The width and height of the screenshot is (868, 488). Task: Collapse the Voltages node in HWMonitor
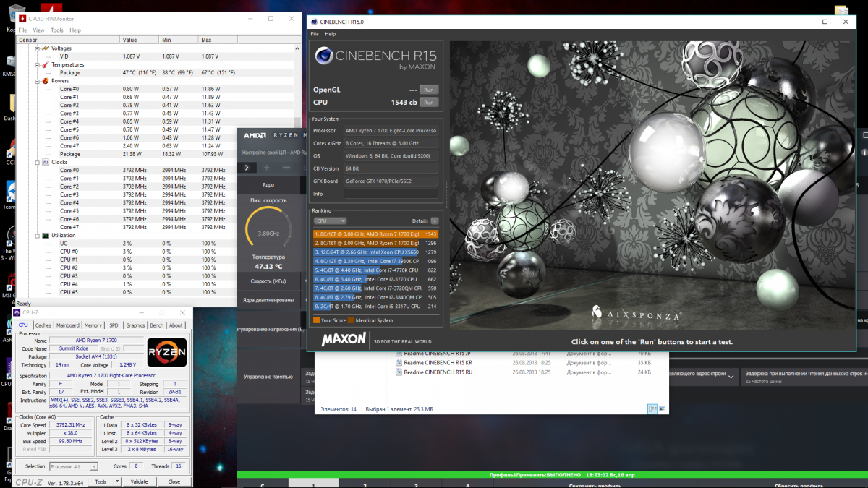[x=36, y=48]
